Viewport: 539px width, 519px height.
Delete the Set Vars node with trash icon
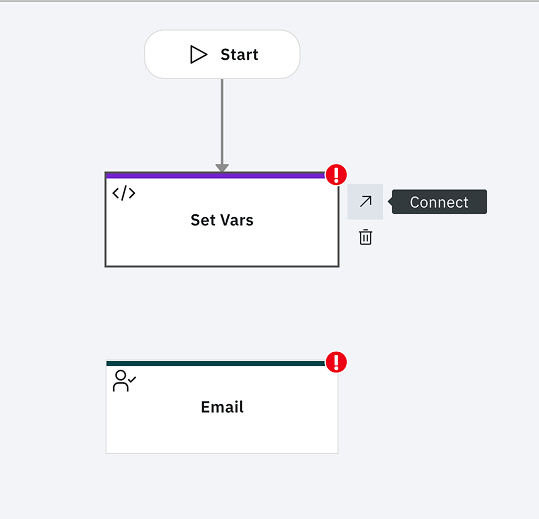[x=365, y=237]
